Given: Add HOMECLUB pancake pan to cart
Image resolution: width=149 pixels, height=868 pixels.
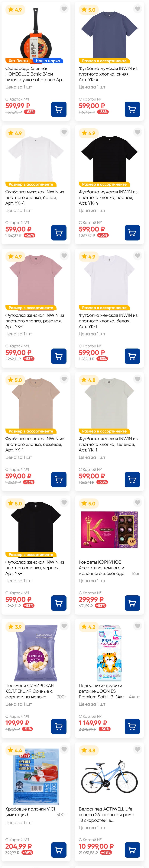Looking at the screenshot, I should click(x=59, y=109).
